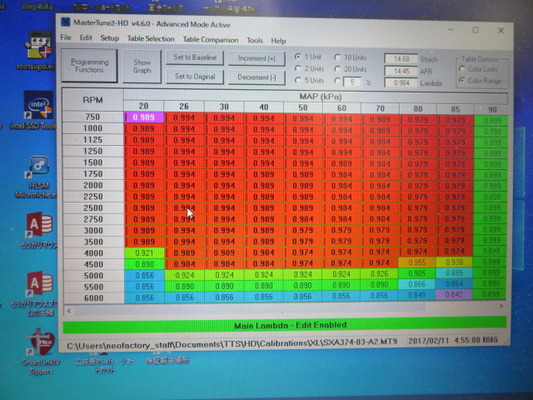This screenshot has height=400, width=533.
Task: Select the 0.921 cell at 4000 RPM
Action: point(144,253)
